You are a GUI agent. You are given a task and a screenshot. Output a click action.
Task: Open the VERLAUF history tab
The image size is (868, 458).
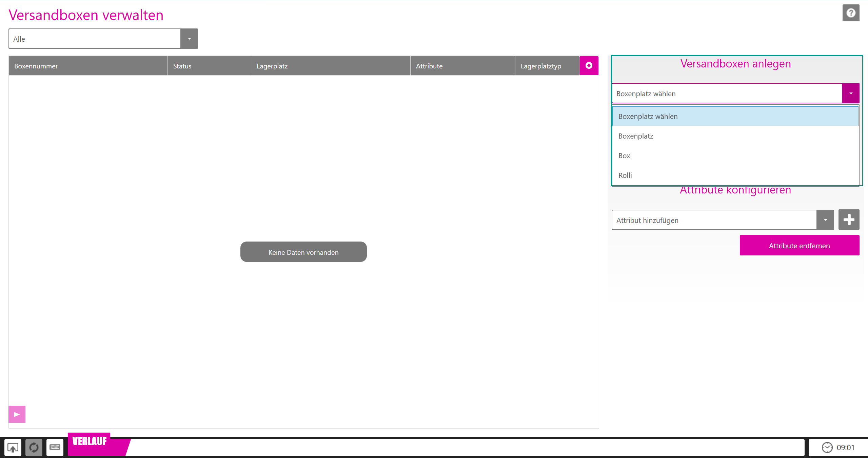pyautogui.click(x=90, y=441)
